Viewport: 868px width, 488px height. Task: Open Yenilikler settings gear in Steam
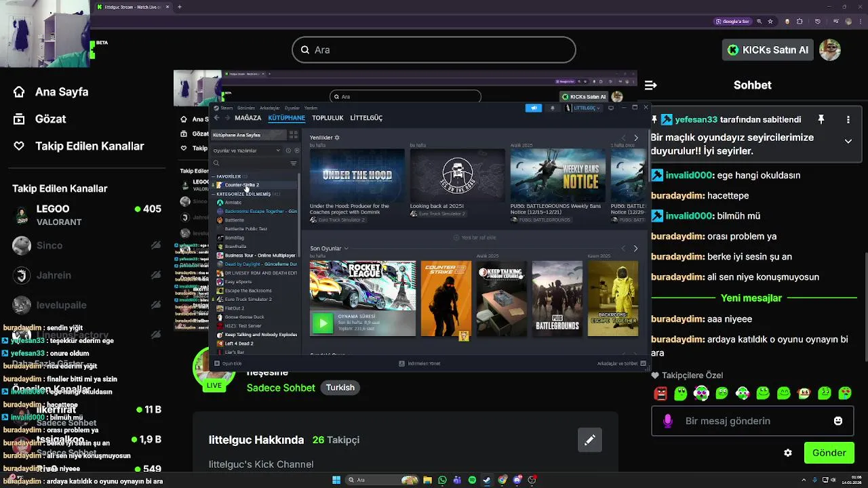[x=337, y=138]
